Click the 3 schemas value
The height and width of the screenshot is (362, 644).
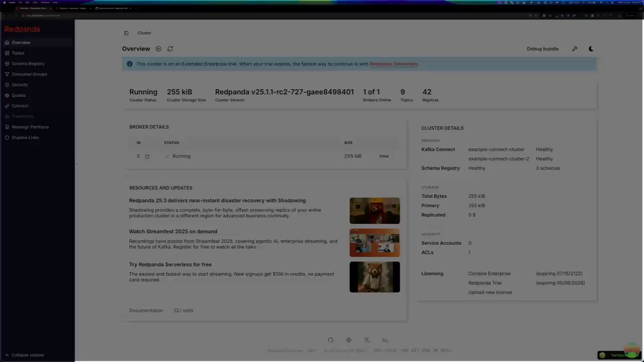click(548, 168)
